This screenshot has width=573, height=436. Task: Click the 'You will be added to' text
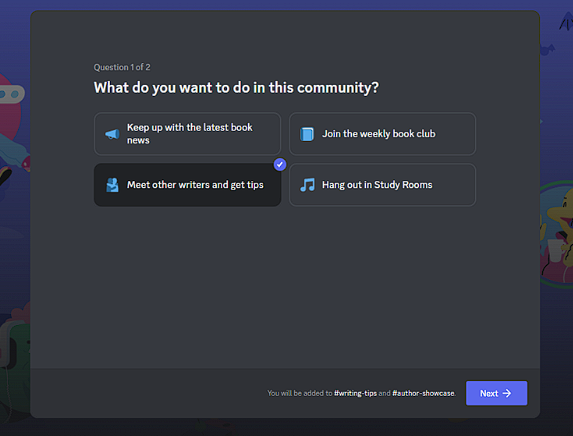[x=300, y=393]
